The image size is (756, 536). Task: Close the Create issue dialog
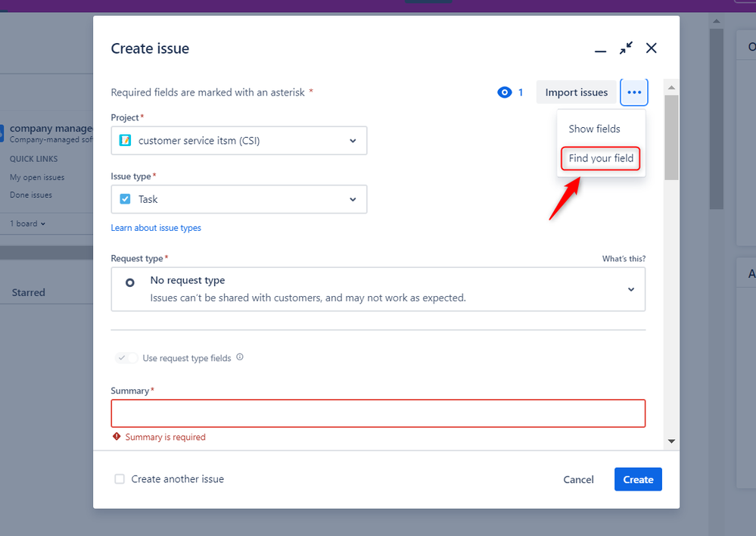652,48
